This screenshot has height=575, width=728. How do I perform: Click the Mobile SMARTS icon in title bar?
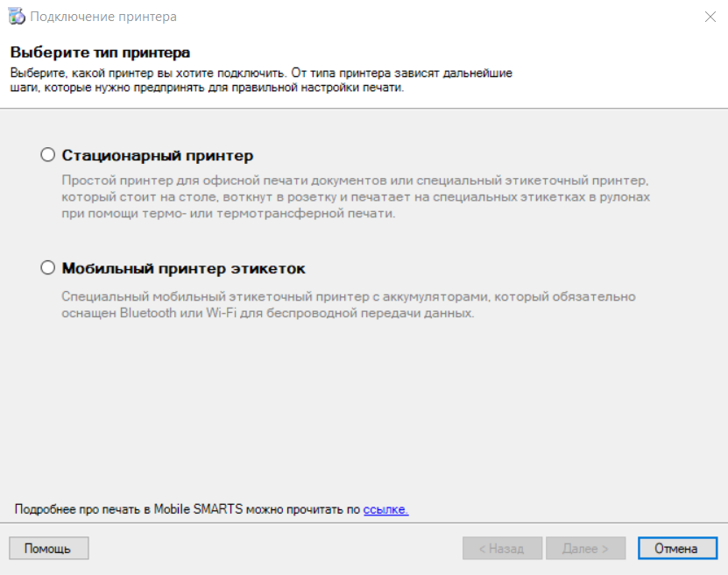(x=17, y=17)
